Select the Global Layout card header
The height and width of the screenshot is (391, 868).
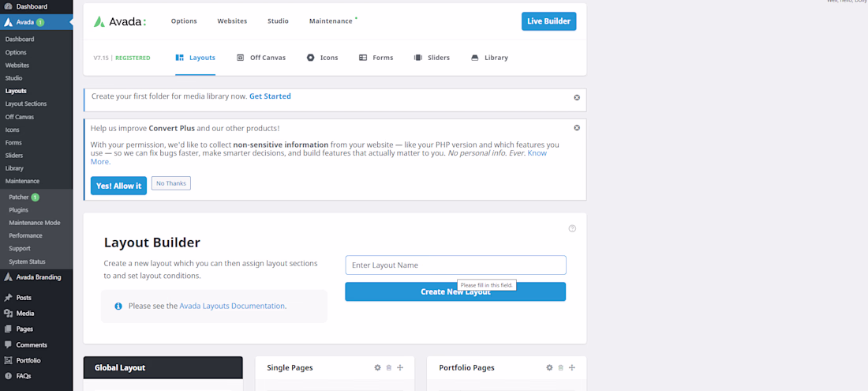click(163, 368)
